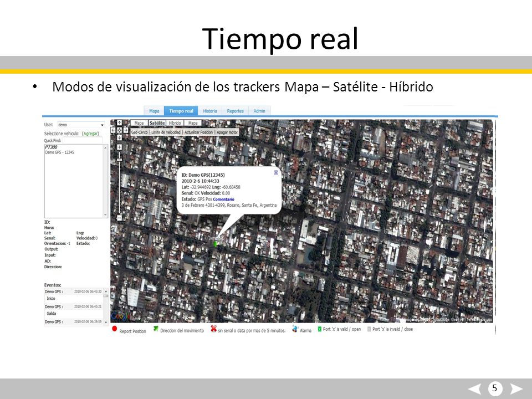Switch to the Tiempo real tab
532x399 pixels.
pos(181,111)
